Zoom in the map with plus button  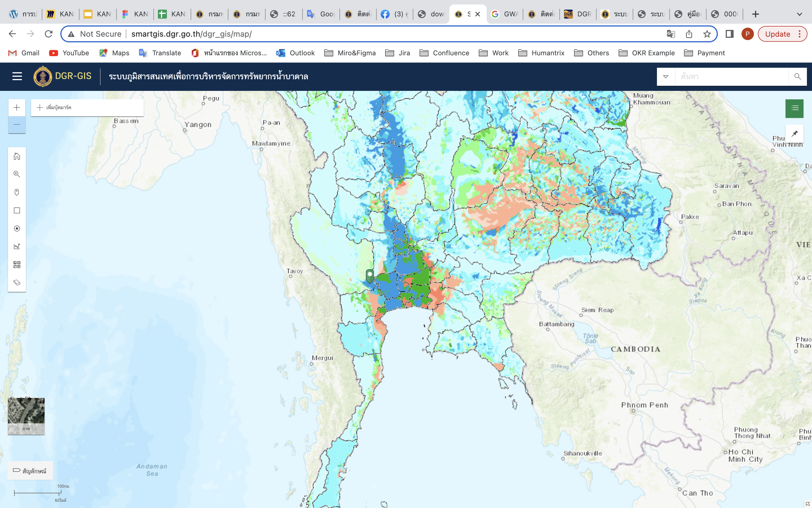[x=17, y=108]
